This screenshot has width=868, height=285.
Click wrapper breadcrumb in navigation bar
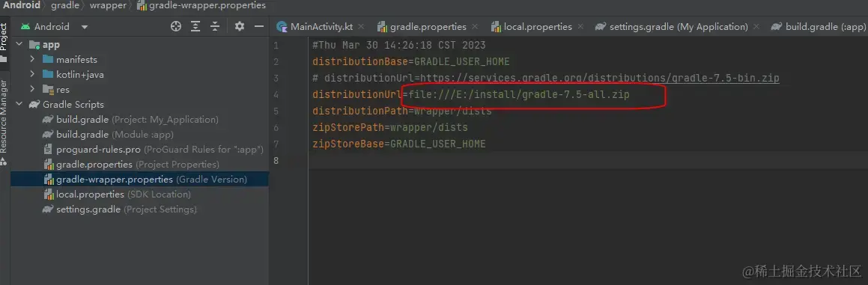click(x=107, y=5)
